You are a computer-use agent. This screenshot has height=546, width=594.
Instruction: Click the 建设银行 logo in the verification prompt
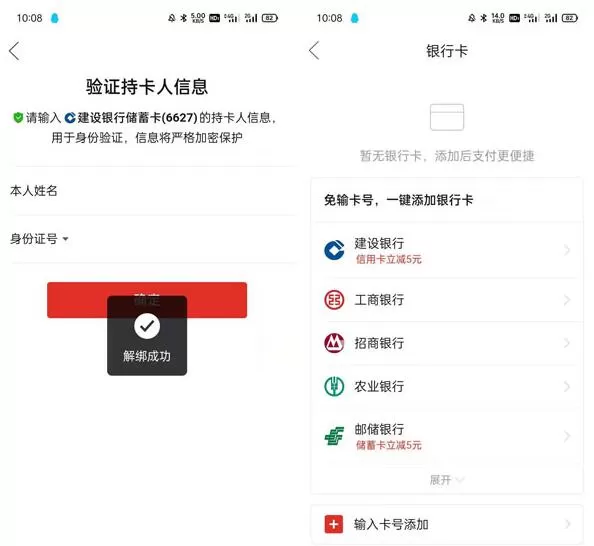70,118
